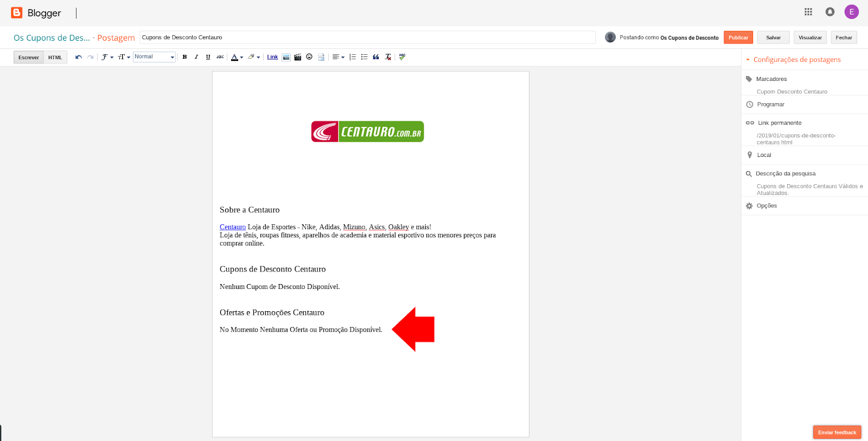Screen dimensions: 868x441
Task: Open the text alignment dropdown
Action: [339, 57]
